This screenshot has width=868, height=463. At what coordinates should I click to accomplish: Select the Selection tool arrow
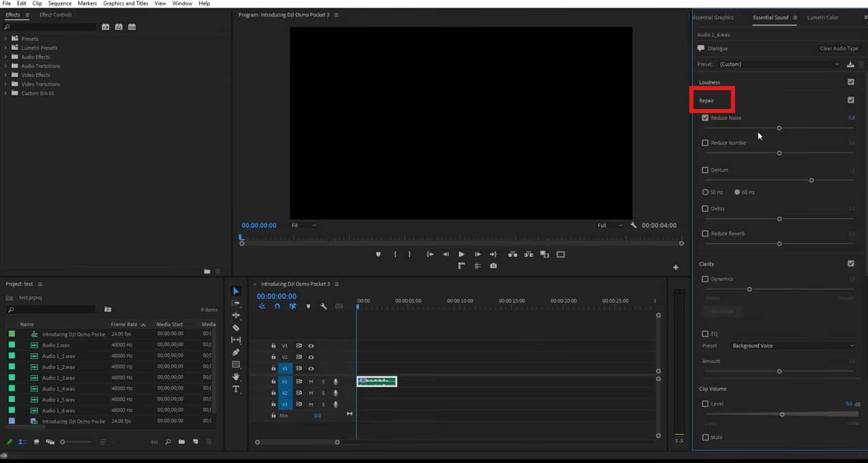[236, 291]
